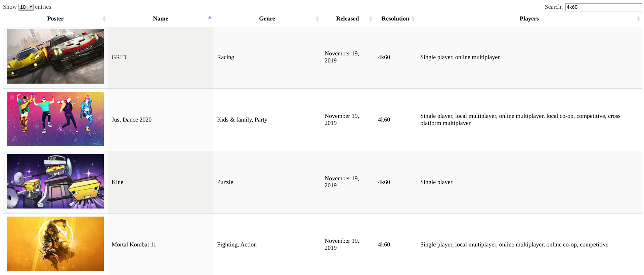The image size is (644, 275).
Task: Click the Just Dance 2020 name text
Action: [131, 120]
